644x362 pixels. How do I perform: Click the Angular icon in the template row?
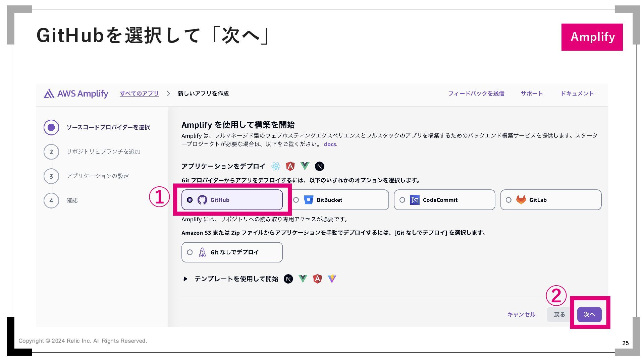(317, 279)
